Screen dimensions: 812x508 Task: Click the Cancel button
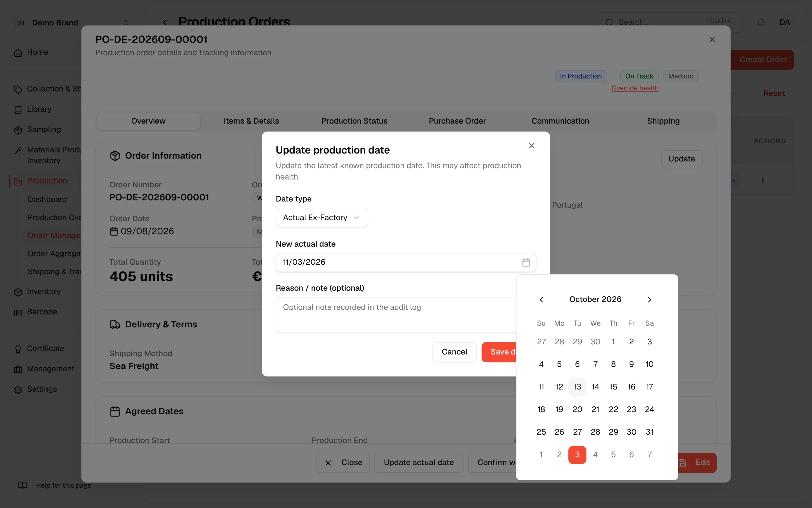point(454,352)
